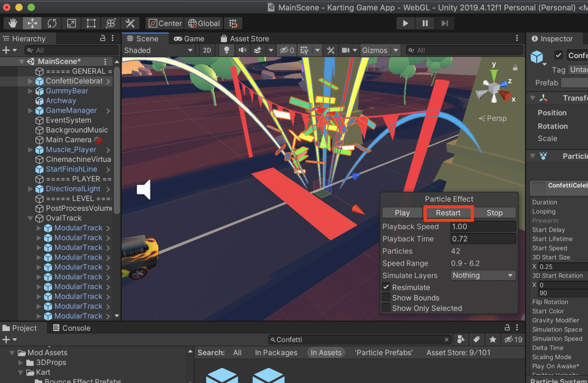588x383 pixels.
Task: Click the Step frame button
Action: pos(444,23)
